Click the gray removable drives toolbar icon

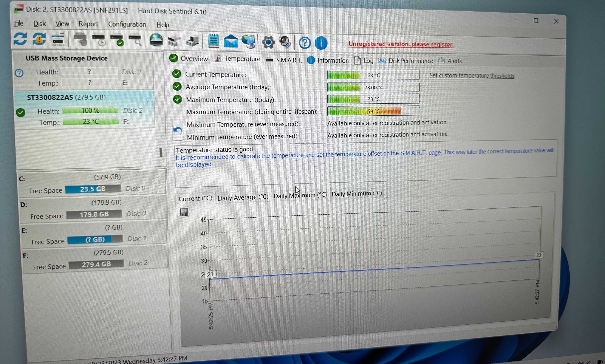pos(174,41)
